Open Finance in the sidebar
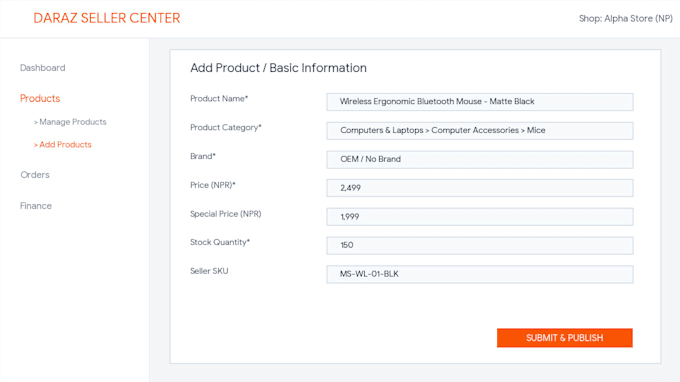 (36, 206)
